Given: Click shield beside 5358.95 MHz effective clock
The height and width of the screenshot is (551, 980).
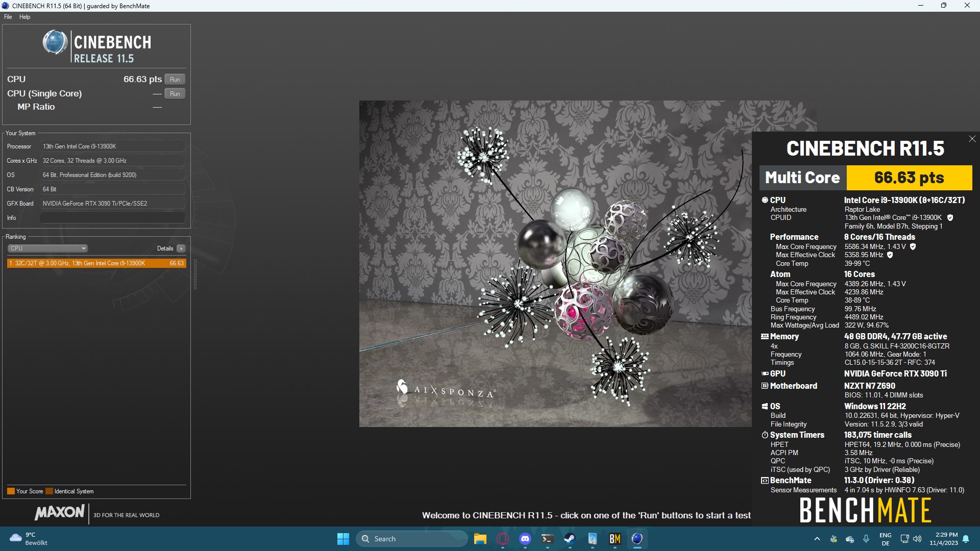Looking at the screenshot, I should tap(890, 255).
